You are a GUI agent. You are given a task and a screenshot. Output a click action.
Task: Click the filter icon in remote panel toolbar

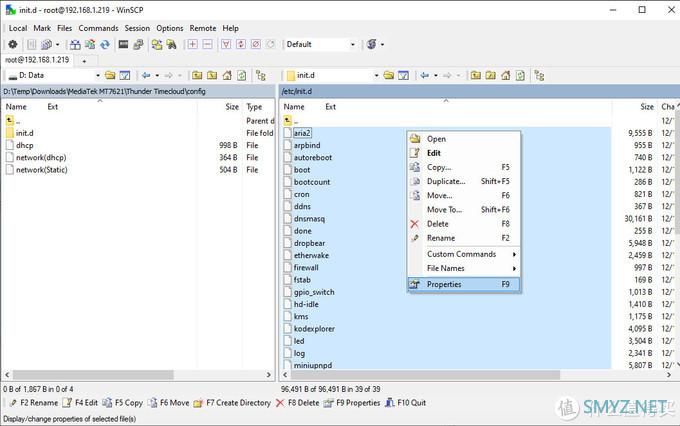tap(403, 75)
